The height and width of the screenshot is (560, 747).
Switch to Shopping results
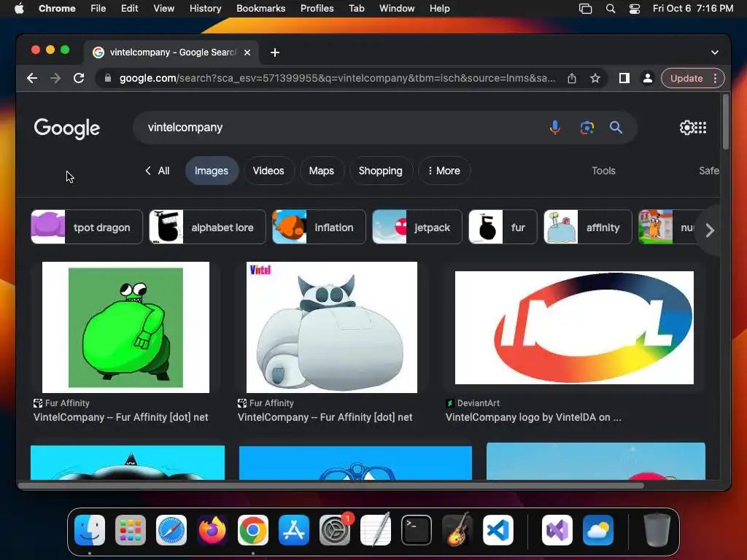point(381,171)
